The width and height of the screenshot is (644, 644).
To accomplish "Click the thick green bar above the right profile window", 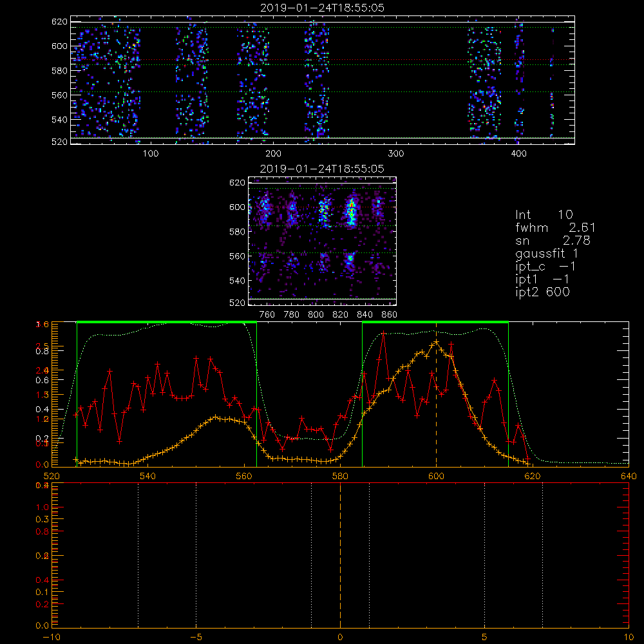I will [435, 322].
